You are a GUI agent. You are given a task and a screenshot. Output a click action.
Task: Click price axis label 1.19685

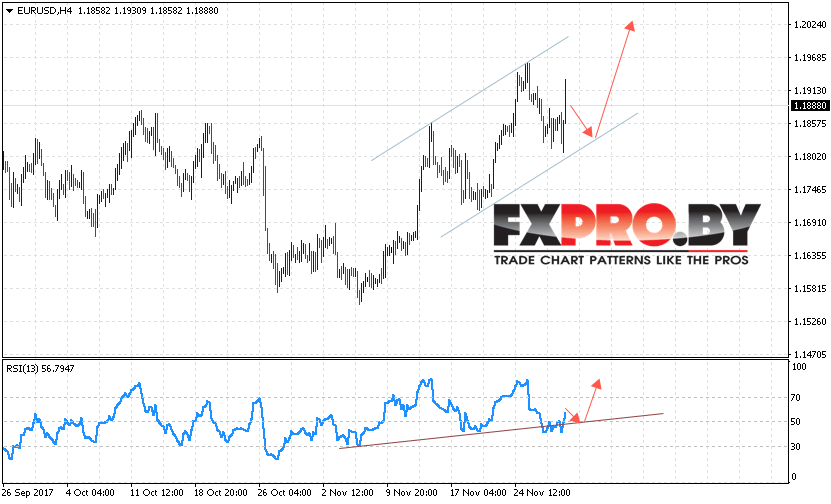click(810, 57)
